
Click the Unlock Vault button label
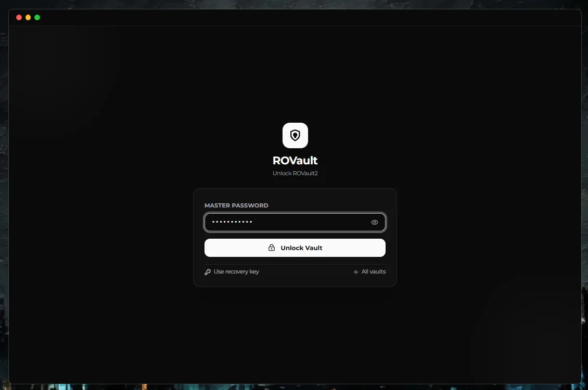click(x=301, y=248)
